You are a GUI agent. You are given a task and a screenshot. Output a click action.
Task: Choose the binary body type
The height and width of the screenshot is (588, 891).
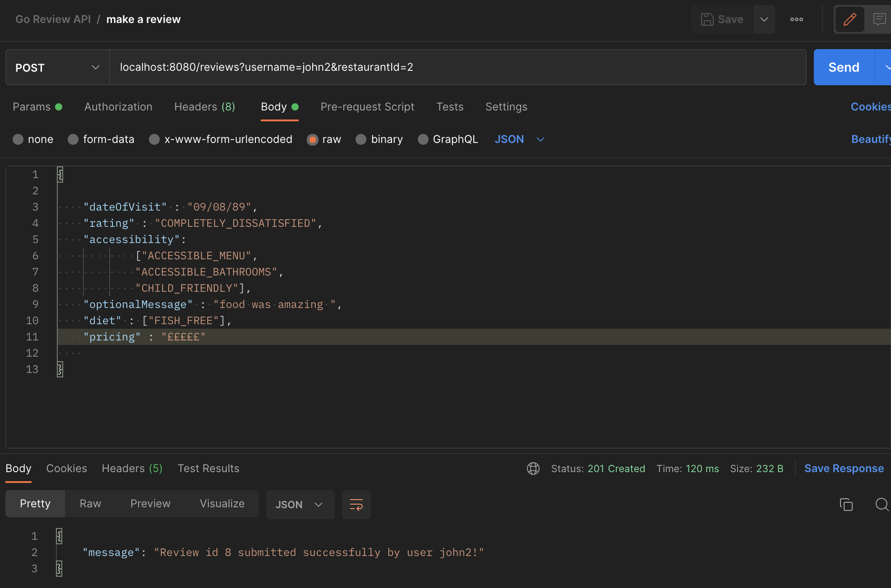361,139
